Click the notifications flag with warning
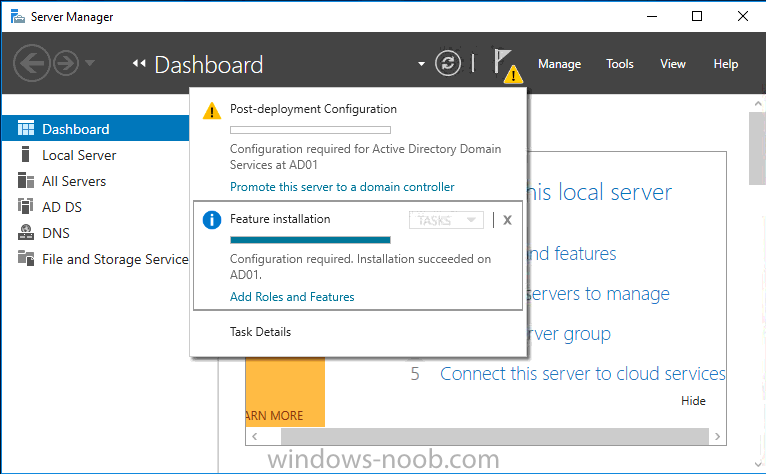This screenshot has width=766, height=474. pos(507,65)
